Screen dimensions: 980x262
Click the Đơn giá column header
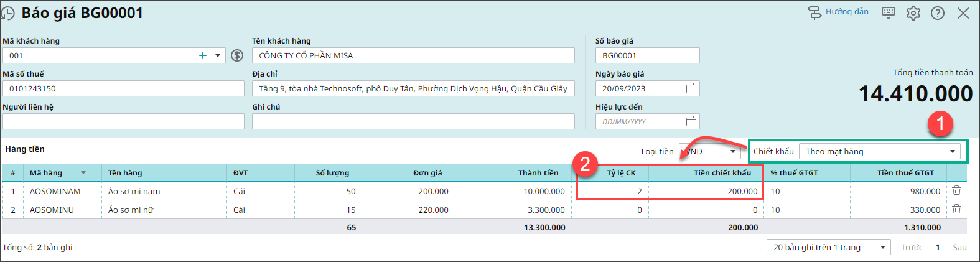[408, 172]
